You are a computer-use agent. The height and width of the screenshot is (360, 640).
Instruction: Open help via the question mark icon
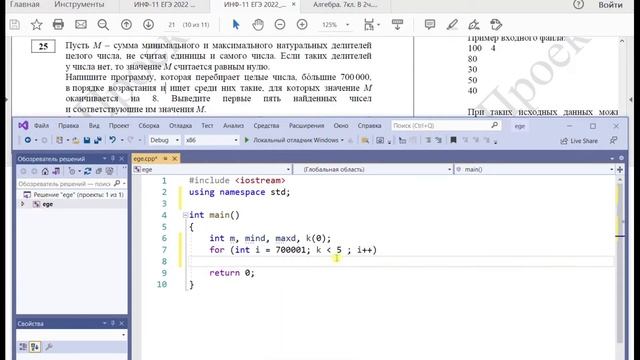[x=578, y=5]
